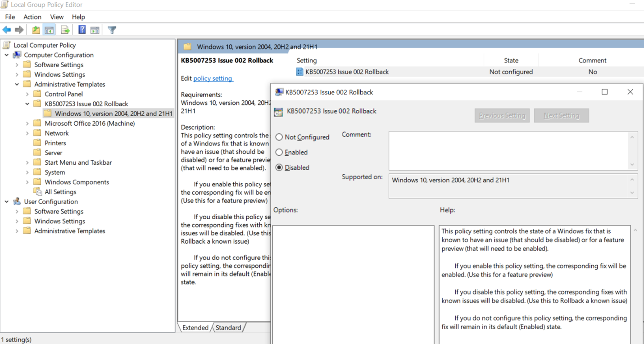Toggle the Show/Hide Action Pane icon
Image resolution: width=644 pixels, height=344 pixels.
[x=95, y=30]
